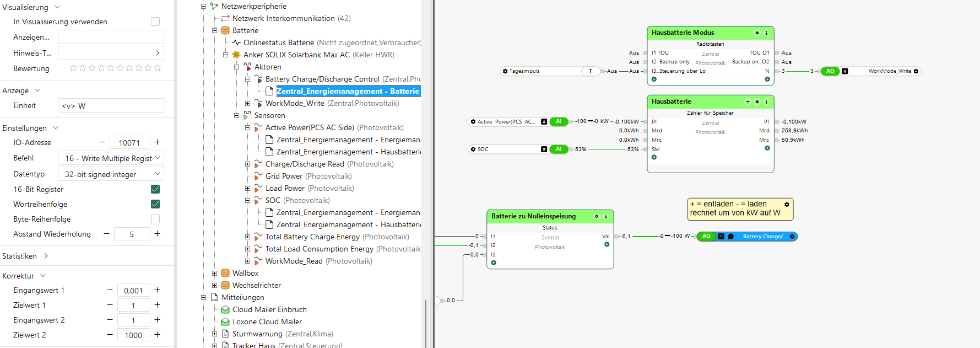Click Netzwerk Interkommunikation arrows icon
This screenshot has width=980, height=348.
pyautogui.click(x=225, y=18)
